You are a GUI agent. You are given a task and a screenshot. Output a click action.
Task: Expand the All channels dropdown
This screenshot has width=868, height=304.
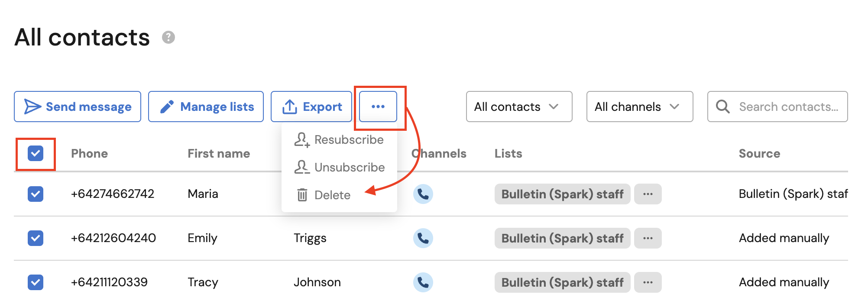(639, 107)
